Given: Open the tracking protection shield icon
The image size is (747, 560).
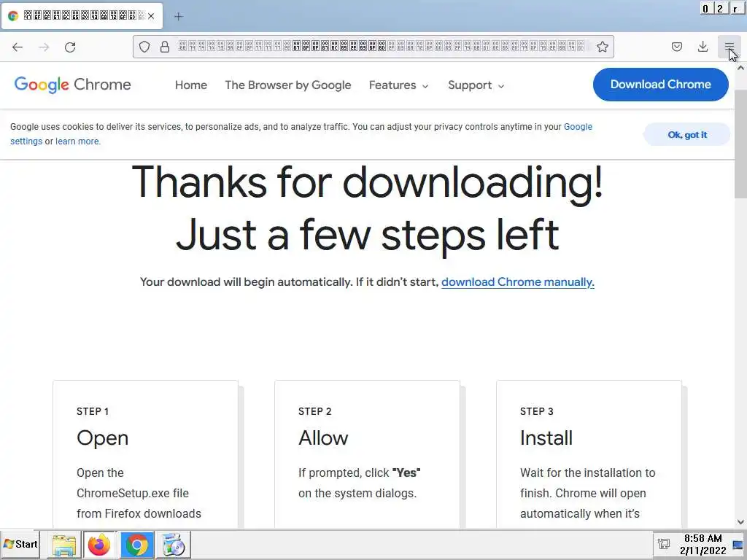Looking at the screenshot, I should 144,47.
